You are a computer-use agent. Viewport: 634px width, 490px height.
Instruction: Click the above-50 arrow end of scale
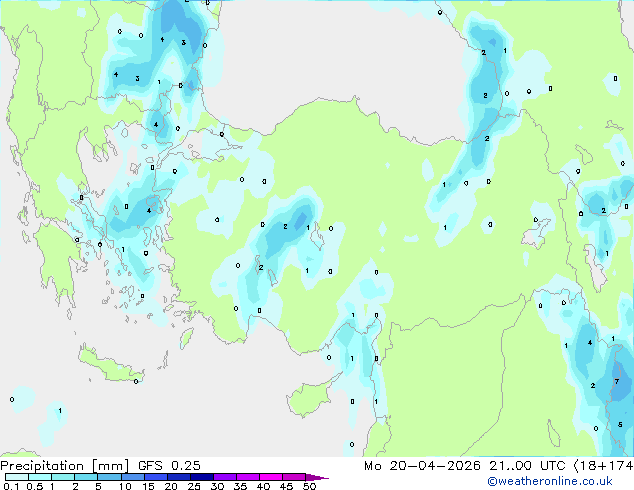(317, 477)
